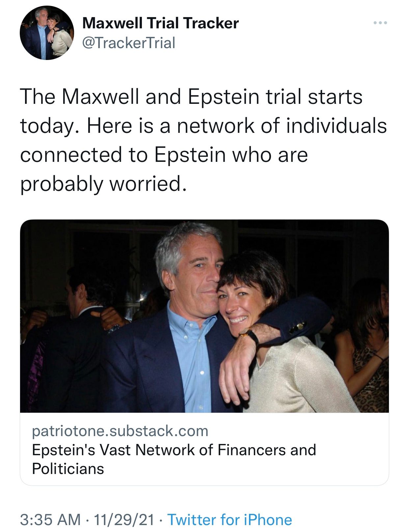Visit the @TrackerTrial handle

pyautogui.click(x=128, y=43)
